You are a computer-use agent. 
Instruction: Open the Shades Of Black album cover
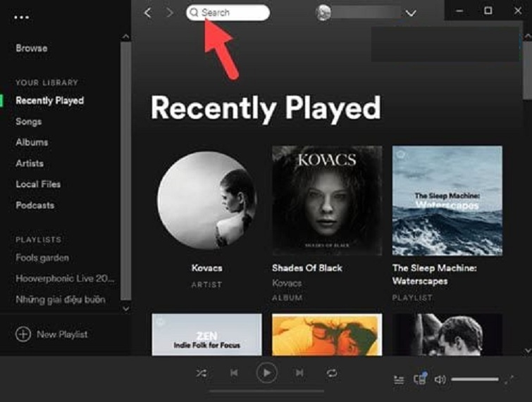[x=327, y=201]
